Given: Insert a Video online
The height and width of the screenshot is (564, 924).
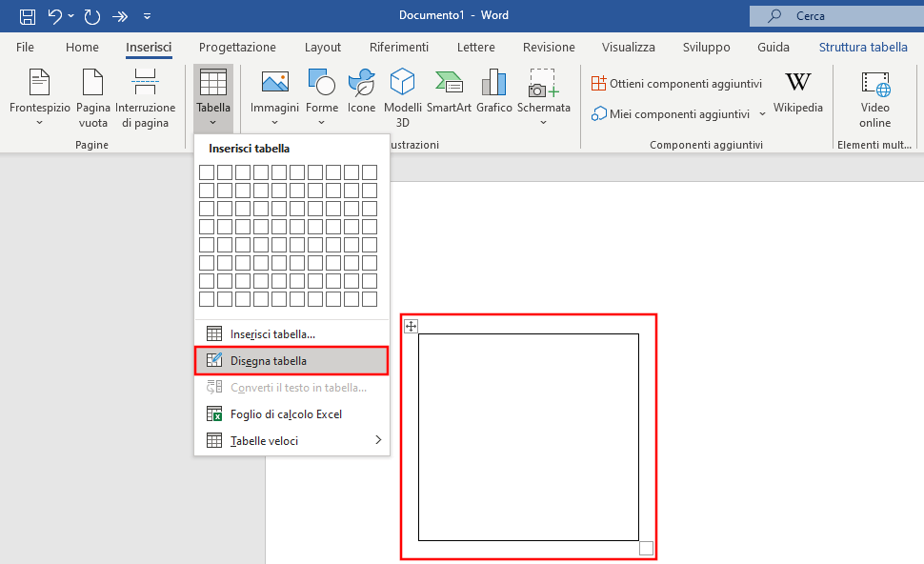Looking at the screenshot, I should coord(874,98).
